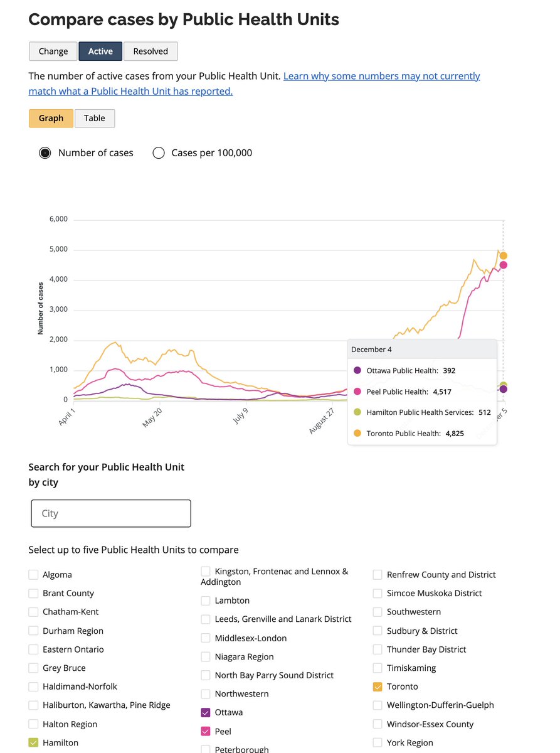This screenshot has width=560, height=753.
Task: Select the Durham Region checkbox
Action: [x=33, y=631]
